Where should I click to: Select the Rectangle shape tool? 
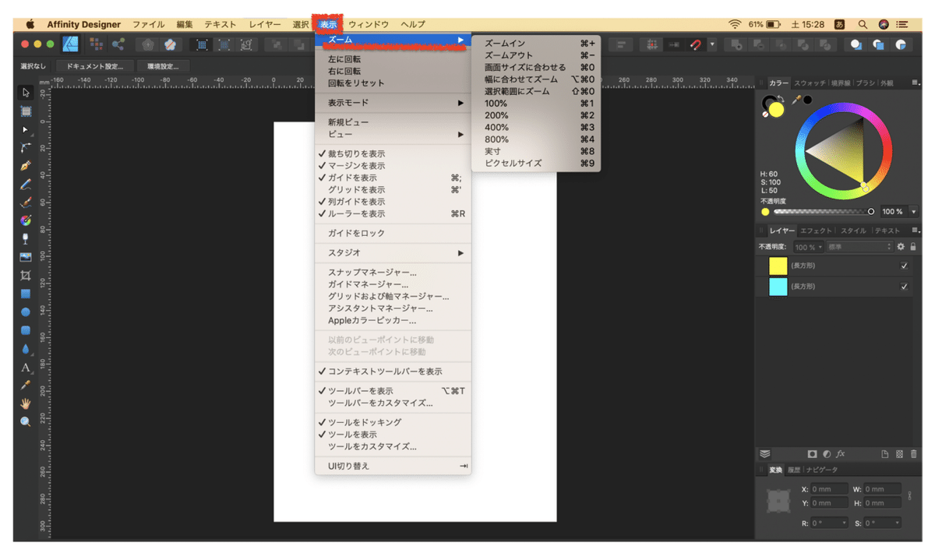coord(26,294)
